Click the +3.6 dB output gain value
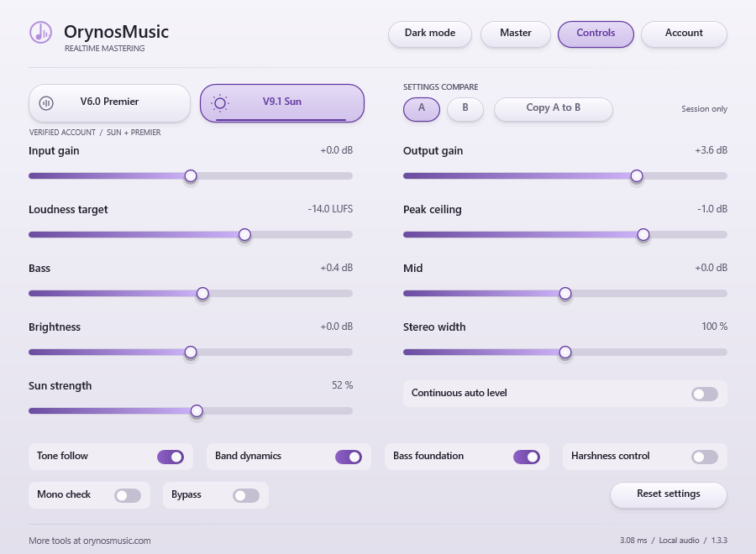 click(x=711, y=150)
